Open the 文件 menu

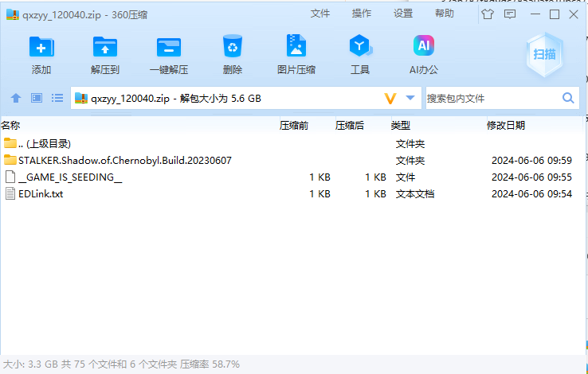coord(319,14)
